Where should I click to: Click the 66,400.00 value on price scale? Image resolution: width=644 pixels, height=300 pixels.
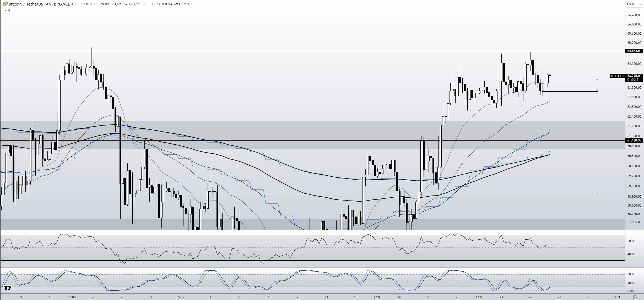pos(634,15)
